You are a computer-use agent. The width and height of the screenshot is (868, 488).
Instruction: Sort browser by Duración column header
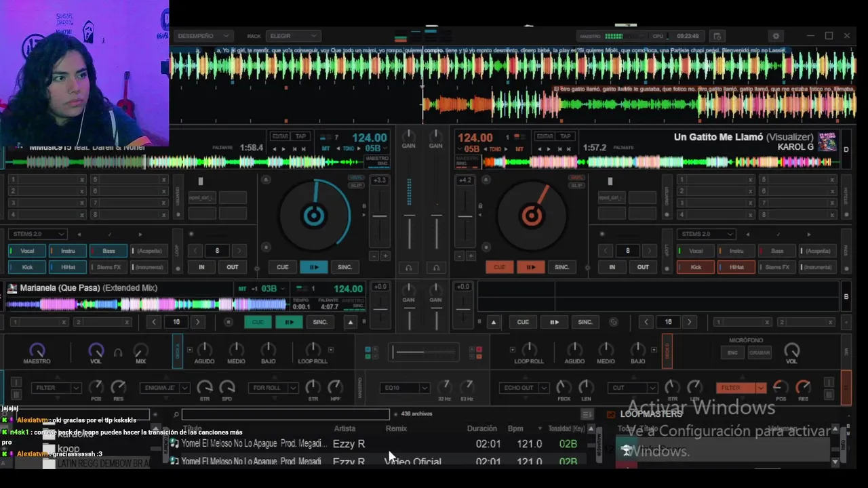pyautogui.click(x=482, y=428)
